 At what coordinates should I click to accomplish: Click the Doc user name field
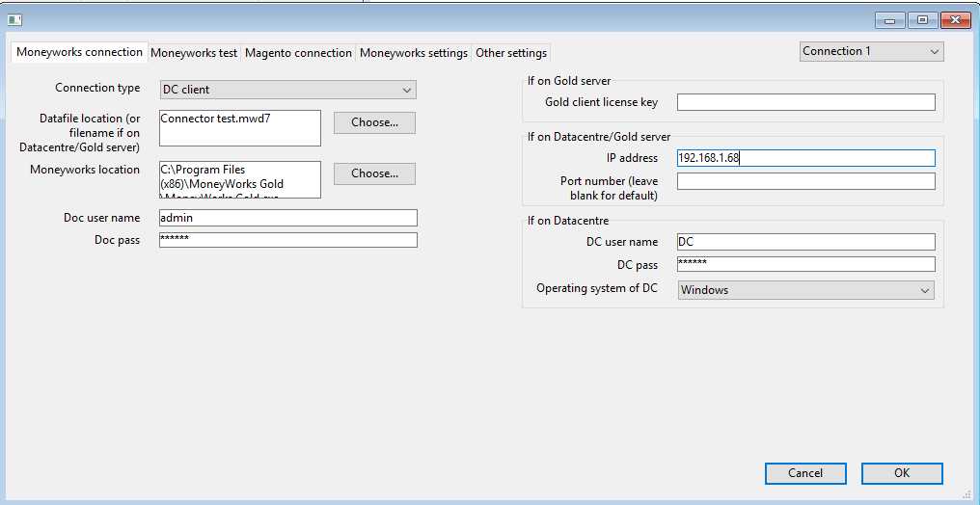coord(288,218)
